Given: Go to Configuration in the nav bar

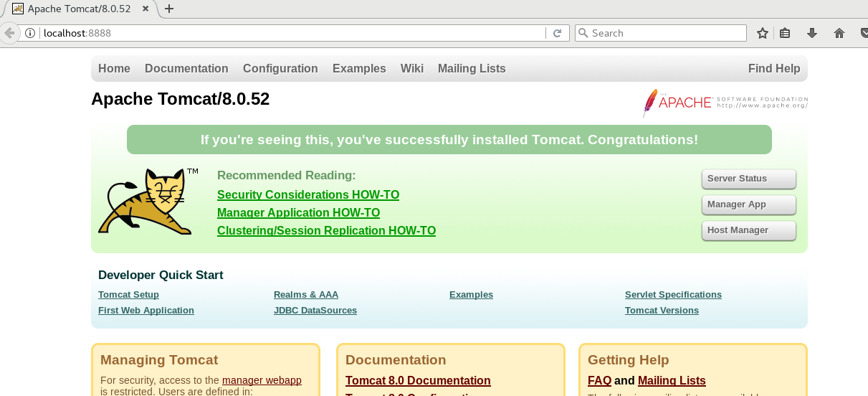Looking at the screenshot, I should pos(280,69).
